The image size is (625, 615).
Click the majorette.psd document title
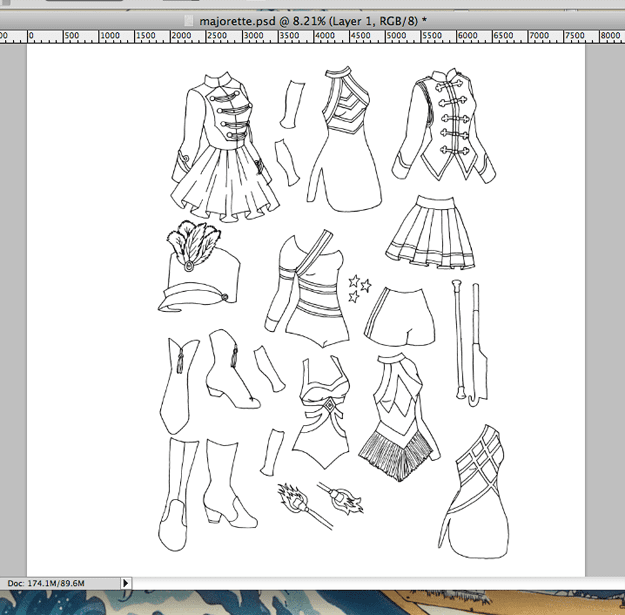click(x=313, y=21)
